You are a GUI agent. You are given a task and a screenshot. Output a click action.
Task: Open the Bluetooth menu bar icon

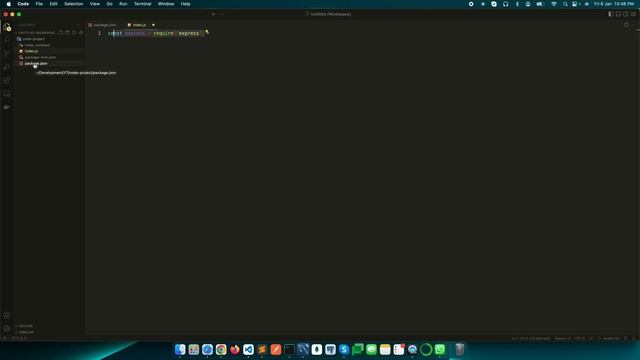pos(517,4)
